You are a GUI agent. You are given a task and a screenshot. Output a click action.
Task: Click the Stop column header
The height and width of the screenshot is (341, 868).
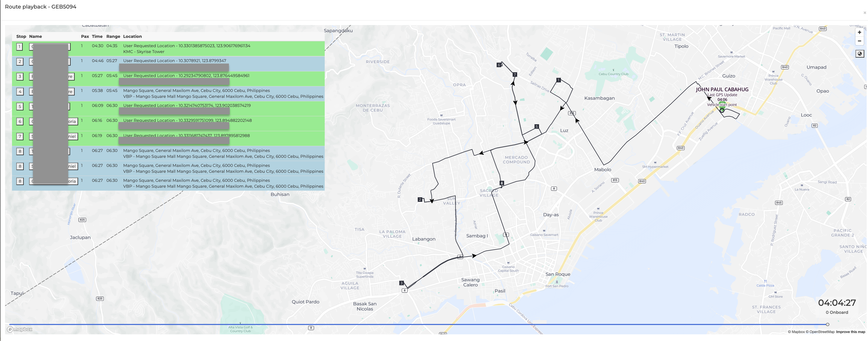click(21, 36)
